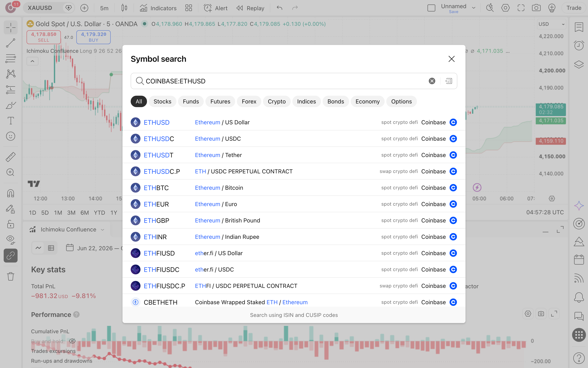
Task: Select the ruler measure tool
Action: [x=11, y=157]
